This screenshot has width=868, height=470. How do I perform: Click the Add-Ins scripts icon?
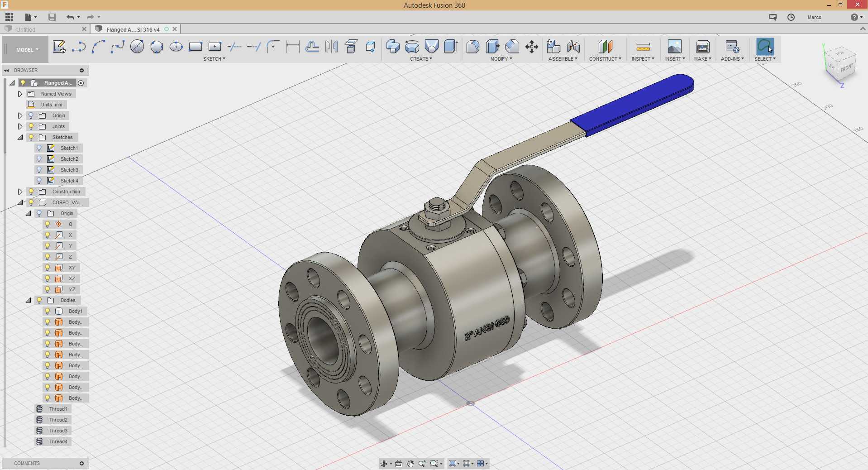point(732,47)
